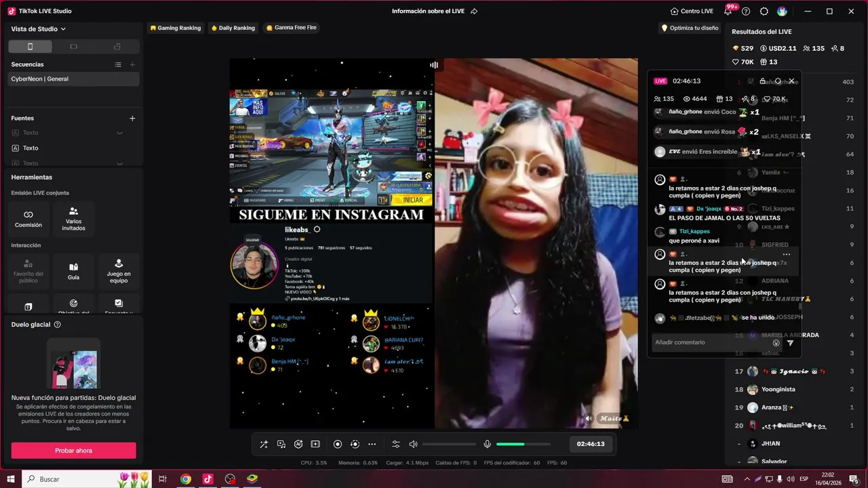
Task: Click username Tizi_kappes in chat
Action: tap(694, 231)
